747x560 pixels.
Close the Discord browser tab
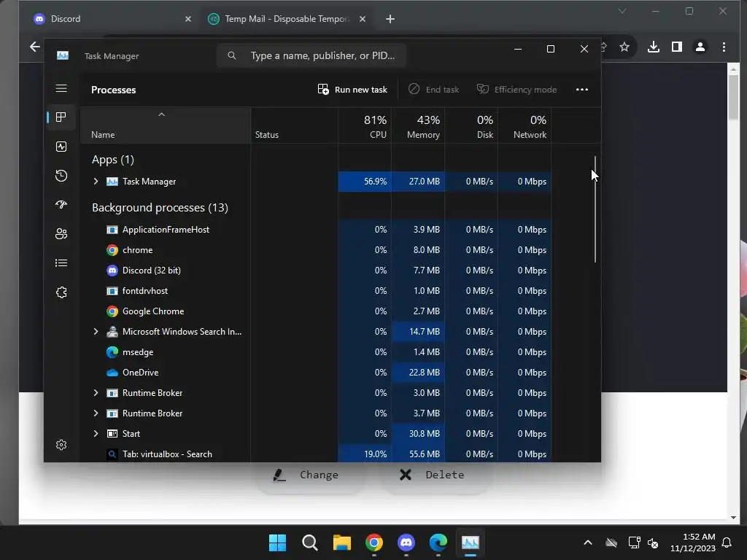pos(187,19)
